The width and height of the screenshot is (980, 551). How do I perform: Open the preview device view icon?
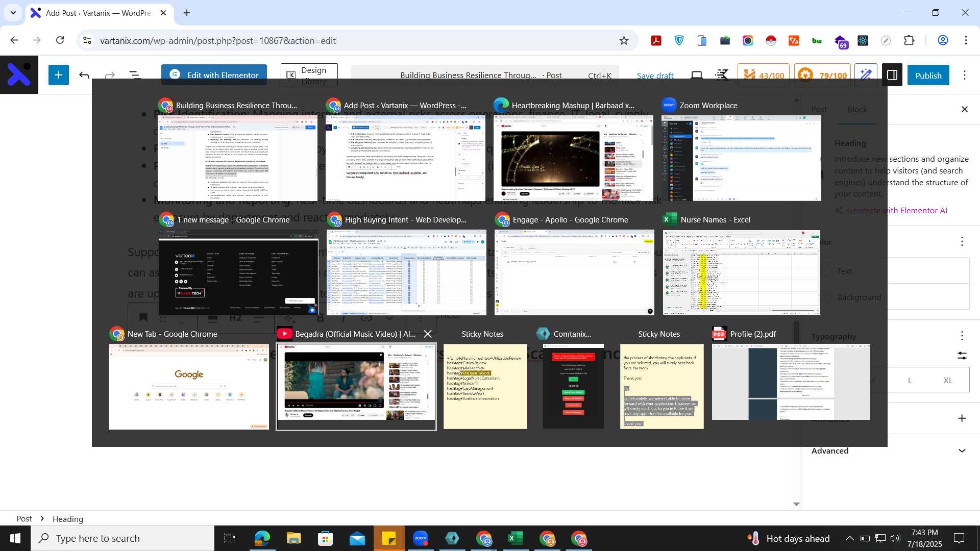[697, 76]
